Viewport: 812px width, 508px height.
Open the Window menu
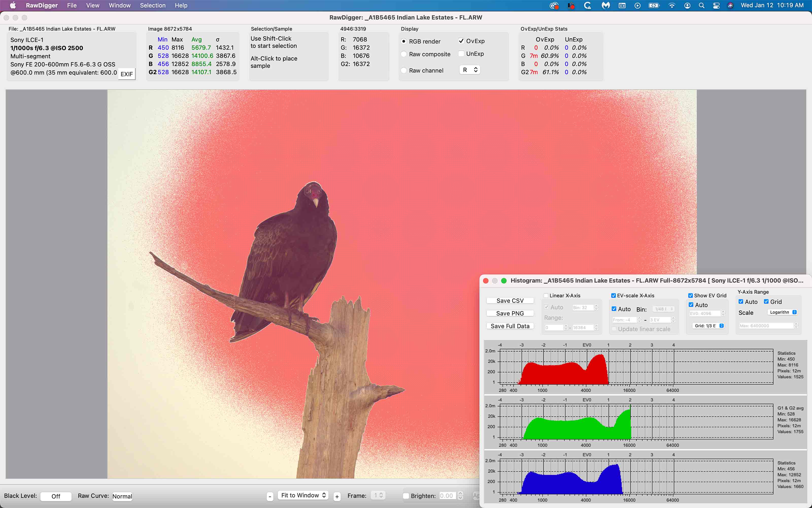[120, 5]
